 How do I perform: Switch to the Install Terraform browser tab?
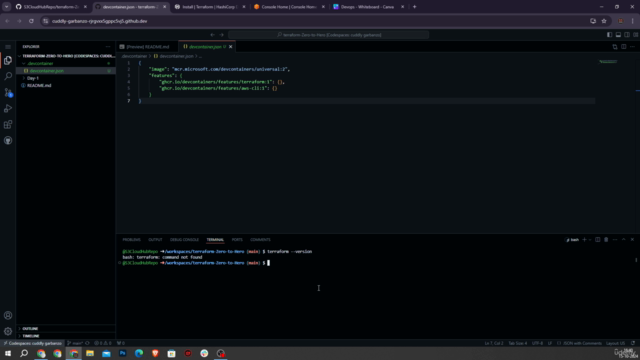209,7
